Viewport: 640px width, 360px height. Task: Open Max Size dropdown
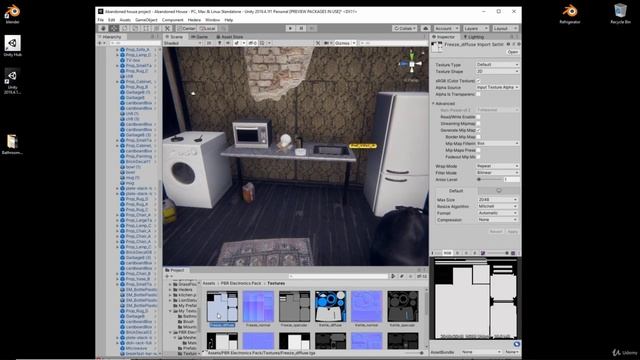point(497,200)
